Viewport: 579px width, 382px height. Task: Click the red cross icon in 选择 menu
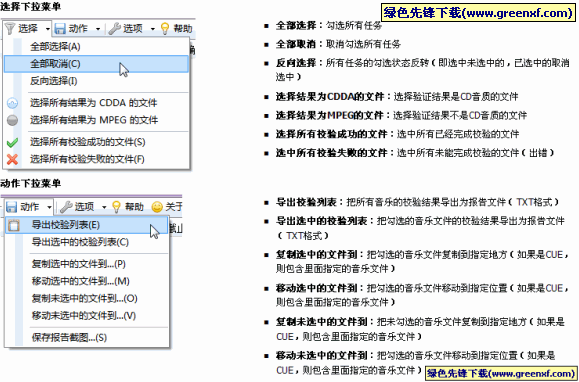(13, 159)
